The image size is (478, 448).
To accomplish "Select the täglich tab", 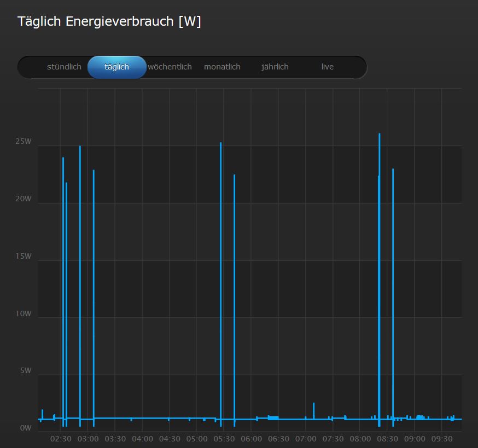I will [x=116, y=67].
